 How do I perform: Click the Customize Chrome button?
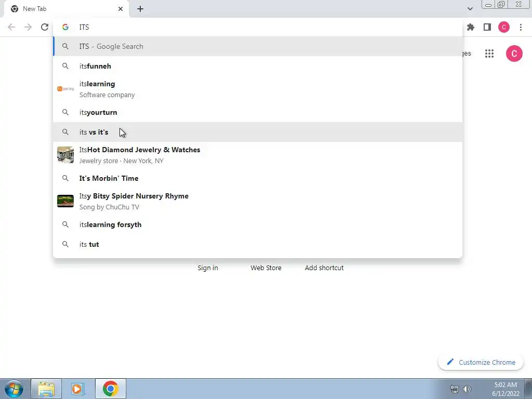[x=481, y=362]
